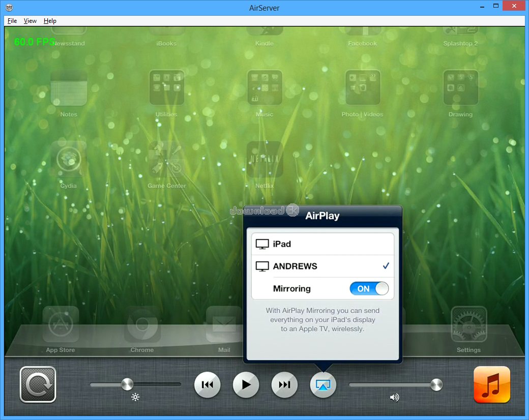This screenshot has height=420, width=529.
Task: Close the AirServer window
Action: [x=514, y=6]
